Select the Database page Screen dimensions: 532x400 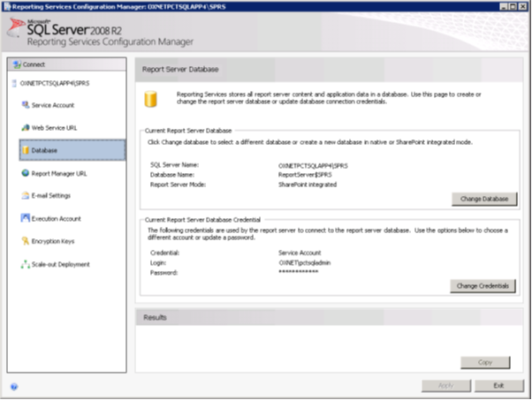72,150
